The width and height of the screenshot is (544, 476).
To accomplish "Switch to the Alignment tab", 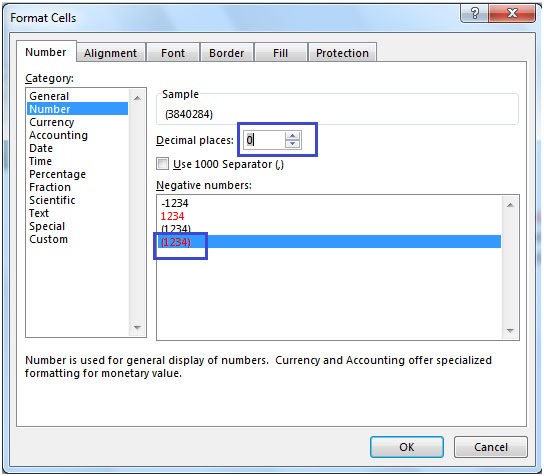I will (111, 53).
